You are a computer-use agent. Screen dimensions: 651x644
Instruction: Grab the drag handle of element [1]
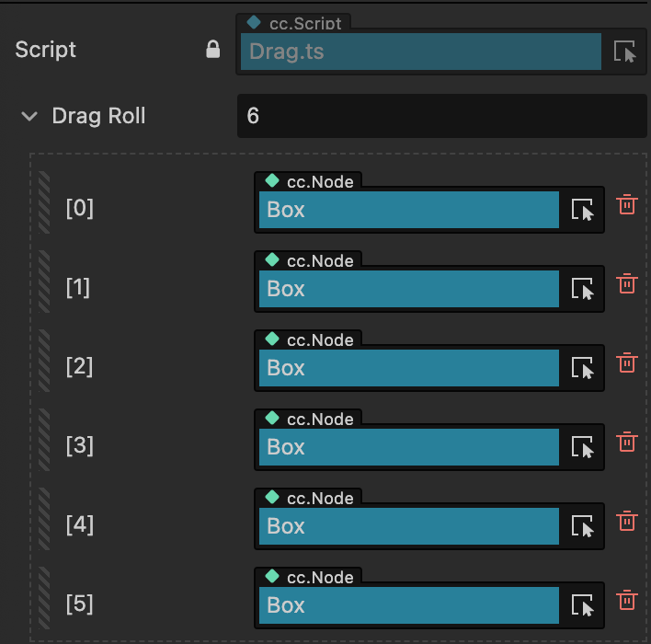click(44, 289)
